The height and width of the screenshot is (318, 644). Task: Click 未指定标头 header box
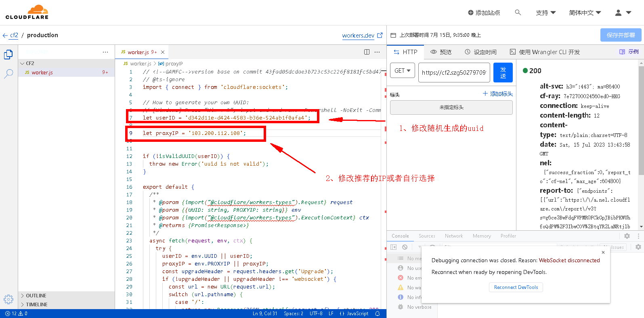click(451, 107)
